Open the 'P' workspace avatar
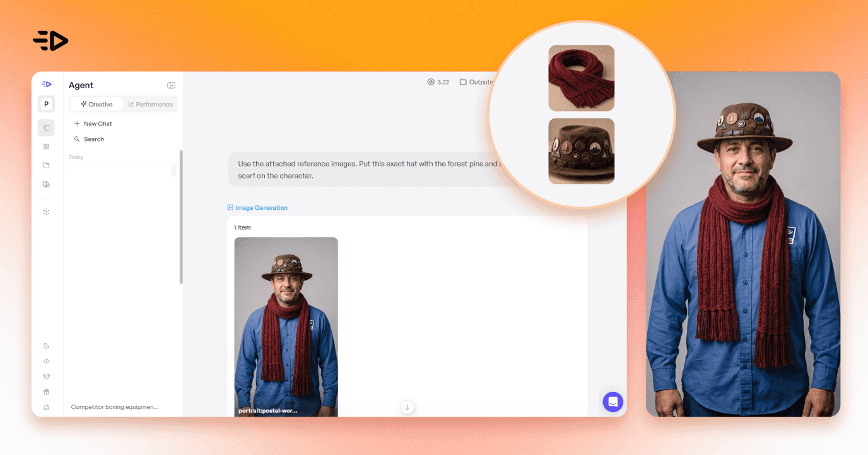 46,104
